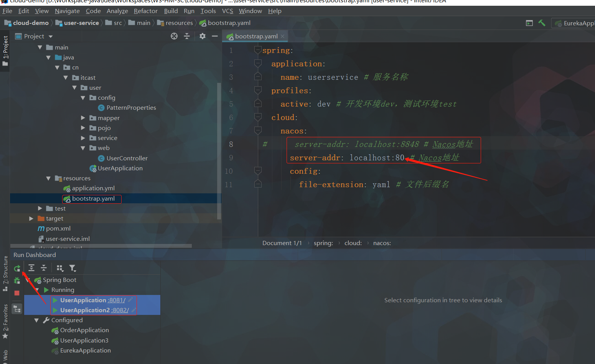Collapse the java folder

(x=48, y=58)
